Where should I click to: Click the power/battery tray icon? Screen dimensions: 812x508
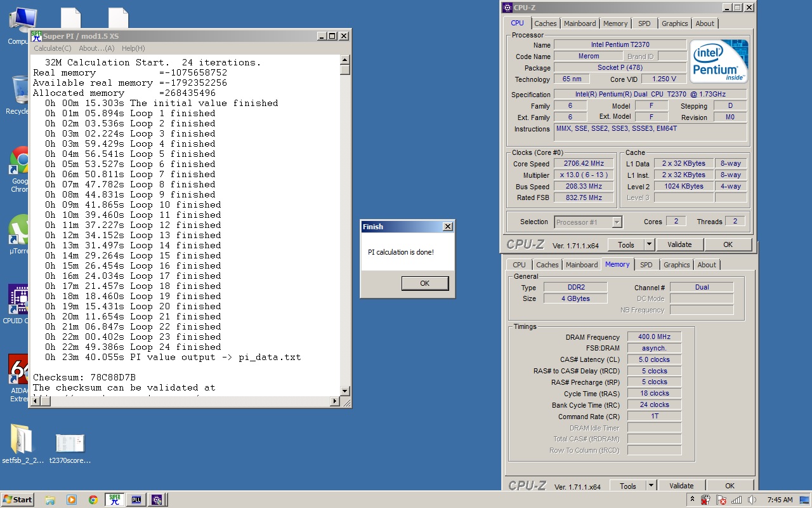point(707,500)
